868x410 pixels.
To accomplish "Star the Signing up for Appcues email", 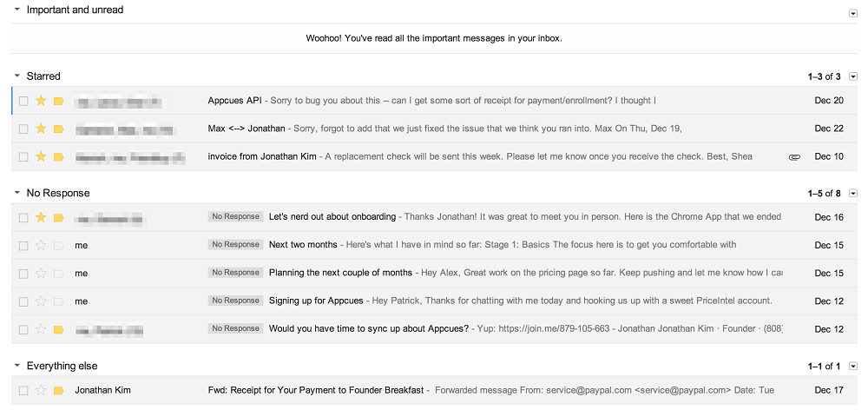I will pyautogui.click(x=41, y=301).
